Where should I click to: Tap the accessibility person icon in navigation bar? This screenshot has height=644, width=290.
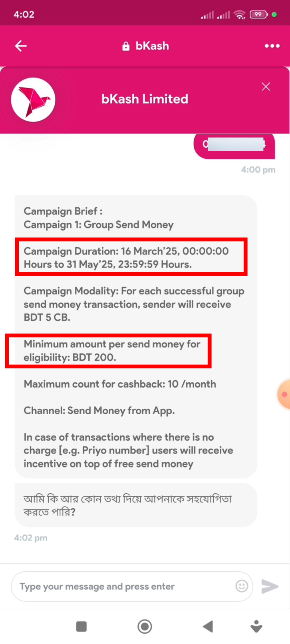[256, 626]
